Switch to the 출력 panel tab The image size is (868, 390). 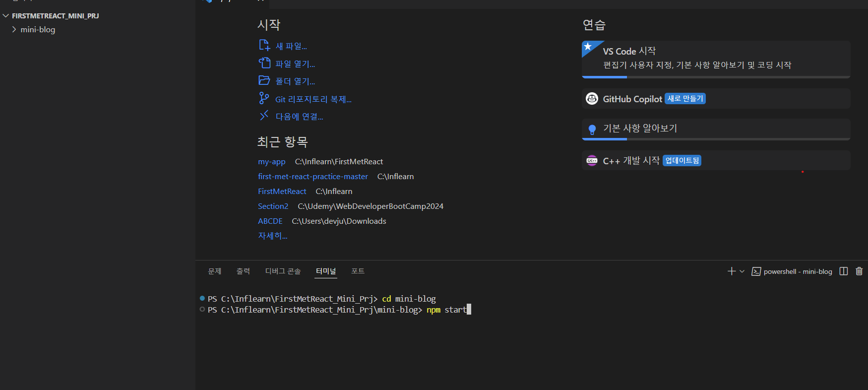click(x=243, y=271)
